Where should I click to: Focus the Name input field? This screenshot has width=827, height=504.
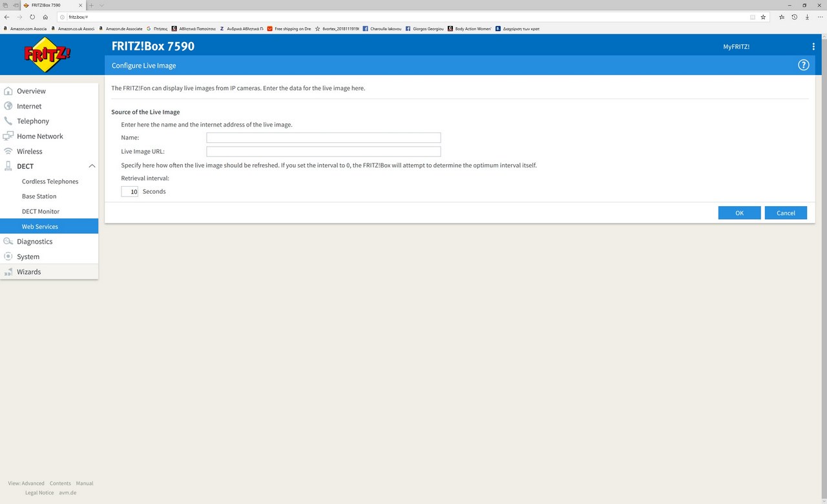point(324,138)
